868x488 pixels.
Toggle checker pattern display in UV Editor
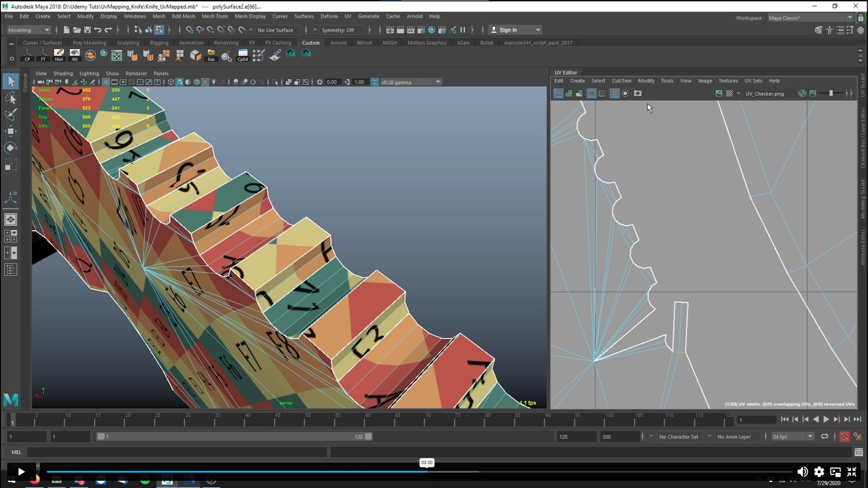(x=729, y=93)
